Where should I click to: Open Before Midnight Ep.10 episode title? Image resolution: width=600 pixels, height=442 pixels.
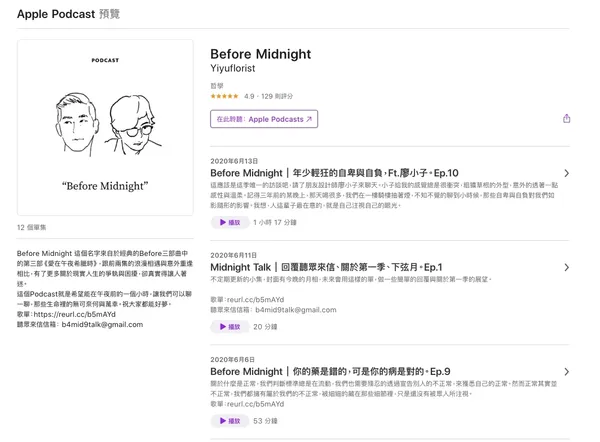click(x=334, y=173)
